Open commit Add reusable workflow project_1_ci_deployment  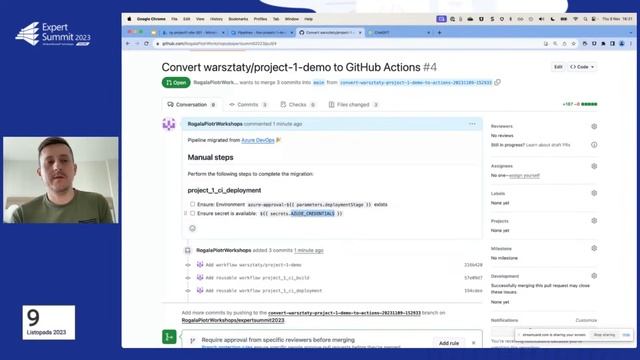pyautogui.click(x=264, y=291)
